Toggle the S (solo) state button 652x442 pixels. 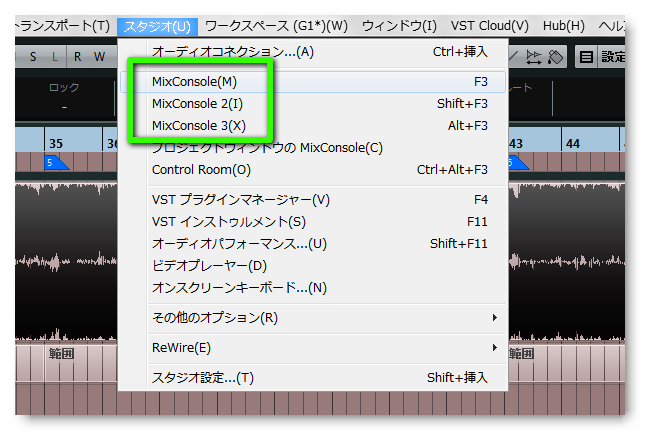[33, 57]
